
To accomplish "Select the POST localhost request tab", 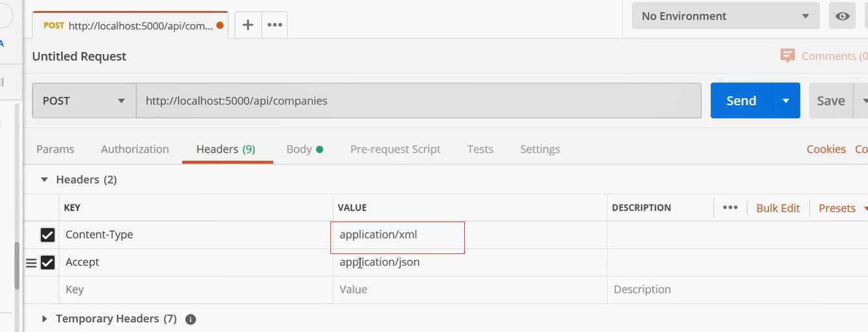I will point(130,25).
